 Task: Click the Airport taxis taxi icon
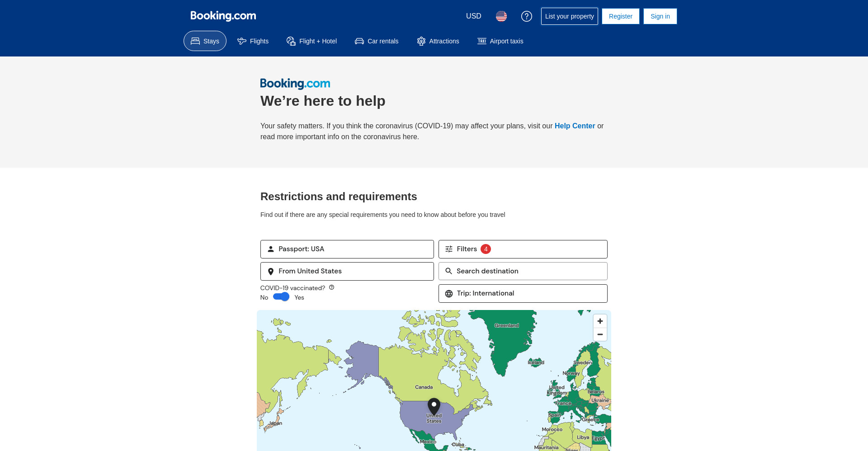(482, 41)
